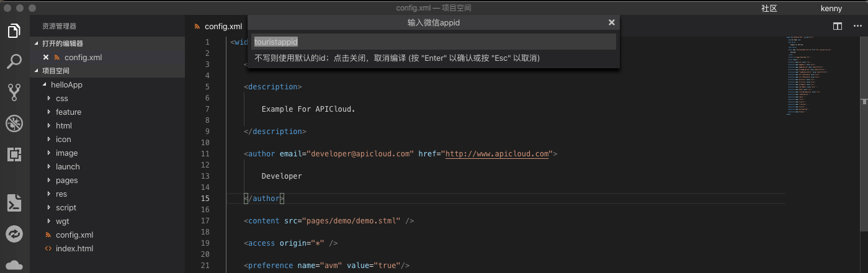Screen dimensions: 868x273
Task: Click line number 11 in the gutter
Action: click(205, 153)
